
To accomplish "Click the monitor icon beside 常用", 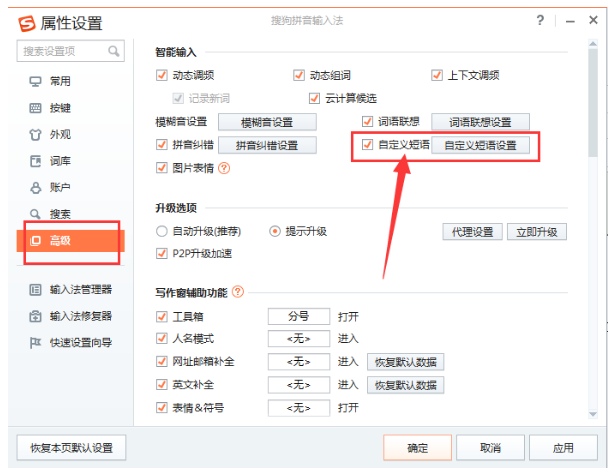I will point(35,82).
